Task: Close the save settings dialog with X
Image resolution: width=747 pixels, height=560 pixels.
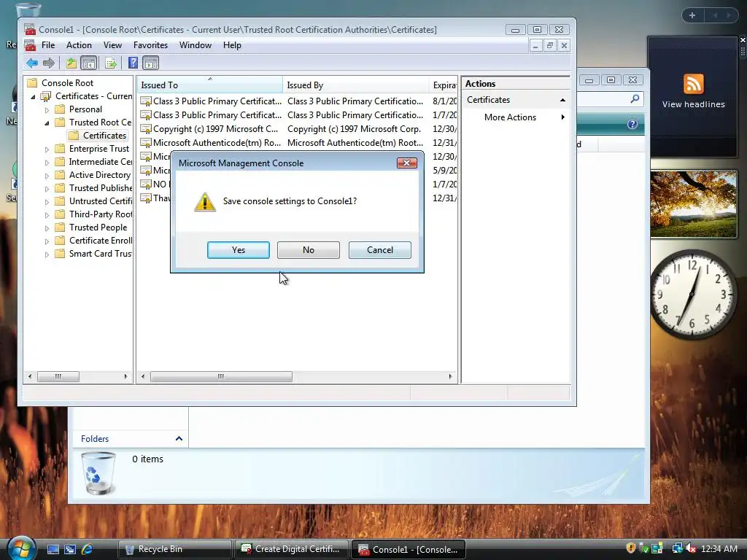Action: pyautogui.click(x=407, y=163)
